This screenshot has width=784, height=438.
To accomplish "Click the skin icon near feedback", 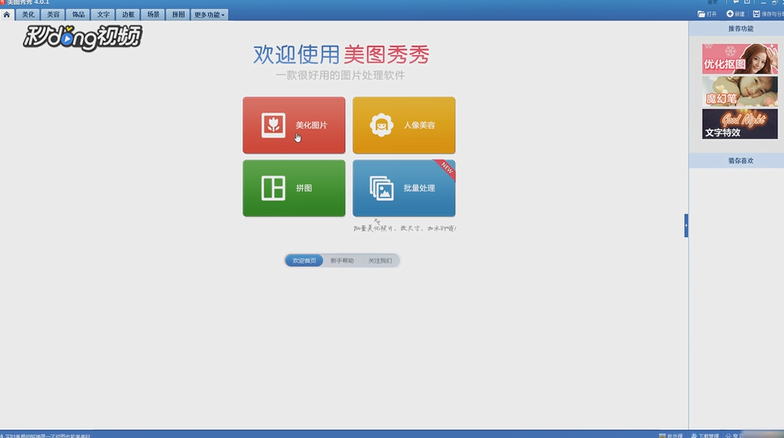I will [x=747, y=2].
